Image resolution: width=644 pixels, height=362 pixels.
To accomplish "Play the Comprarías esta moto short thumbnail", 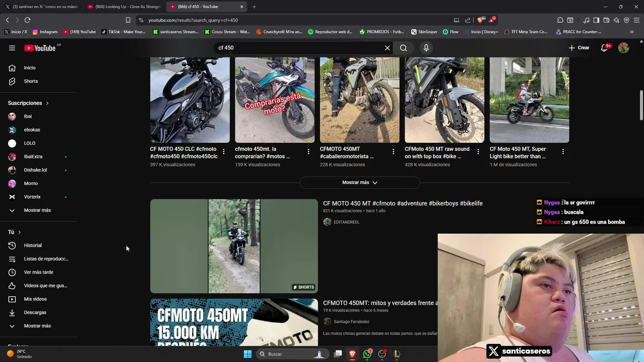I will [275, 100].
